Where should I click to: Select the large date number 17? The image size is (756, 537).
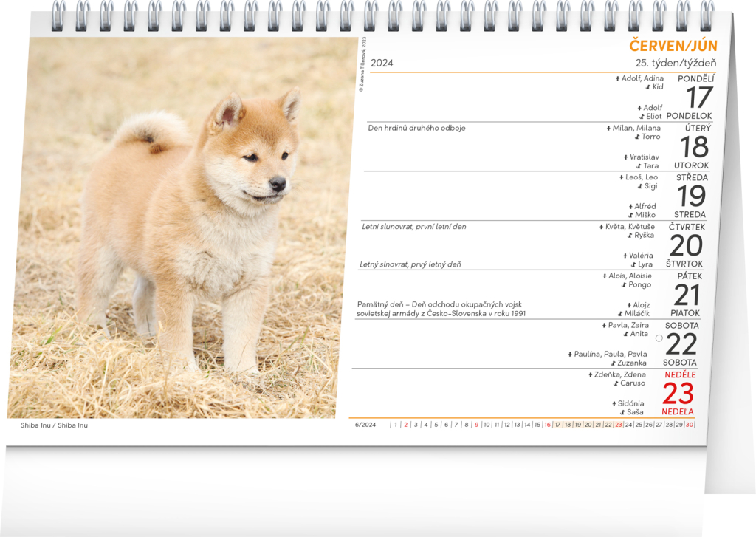pyautogui.click(x=698, y=98)
